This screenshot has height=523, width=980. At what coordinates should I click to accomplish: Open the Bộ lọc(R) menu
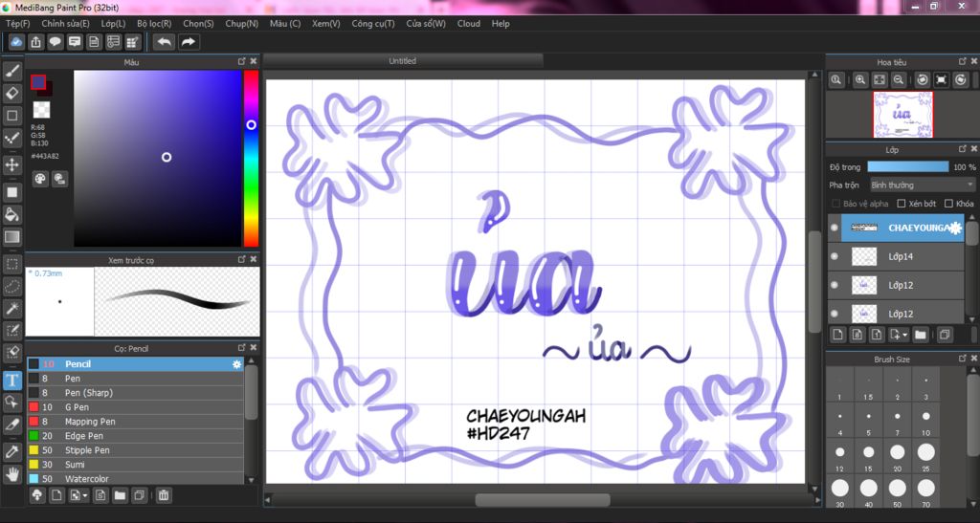click(x=154, y=23)
